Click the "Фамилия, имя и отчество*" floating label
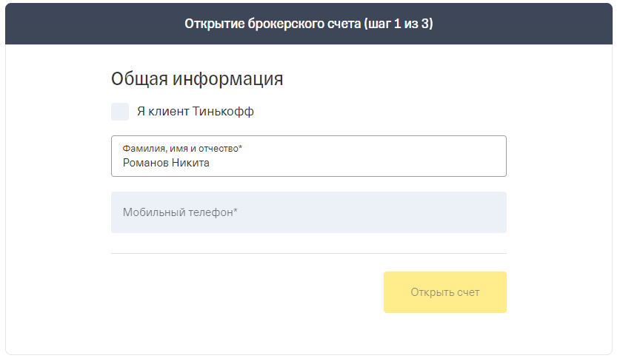The height and width of the screenshot is (364, 623). [x=182, y=149]
